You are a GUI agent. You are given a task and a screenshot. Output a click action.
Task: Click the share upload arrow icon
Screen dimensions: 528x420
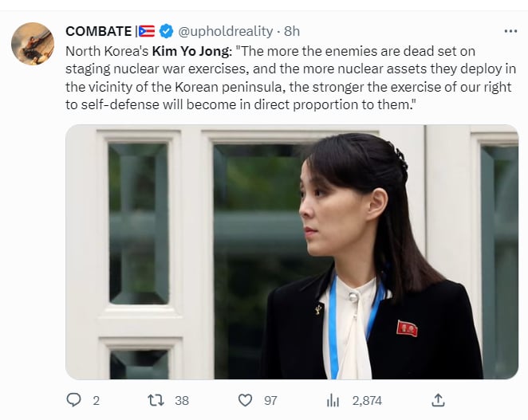[x=438, y=400]
